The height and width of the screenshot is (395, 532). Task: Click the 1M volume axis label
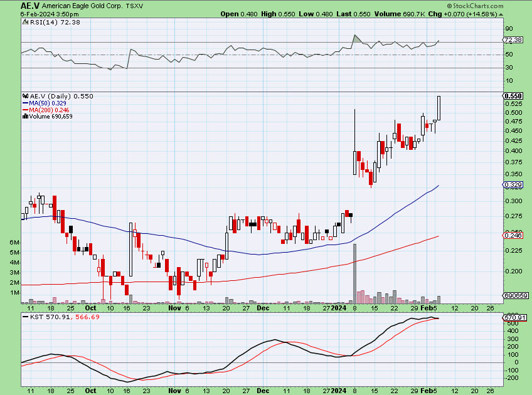coord(14,293)
